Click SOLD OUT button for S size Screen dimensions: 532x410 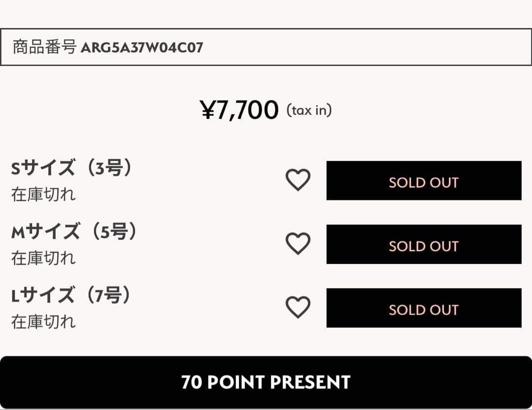pos(424,180)
